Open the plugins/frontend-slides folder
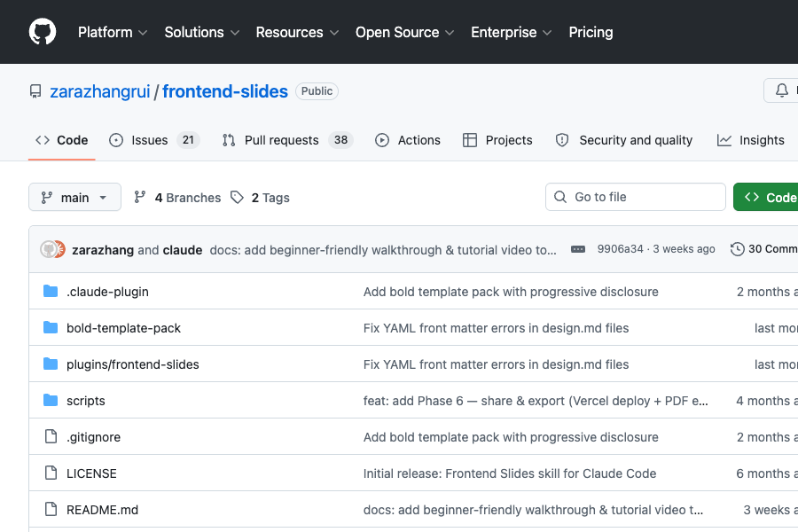This screenshot has width=798, height=532. 133,364
